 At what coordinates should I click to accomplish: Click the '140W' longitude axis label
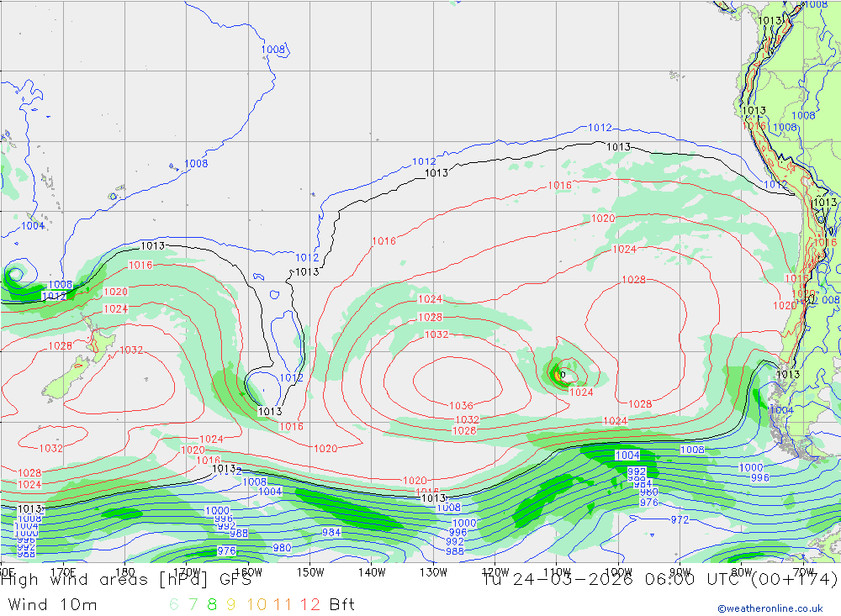tap(373, 572)
